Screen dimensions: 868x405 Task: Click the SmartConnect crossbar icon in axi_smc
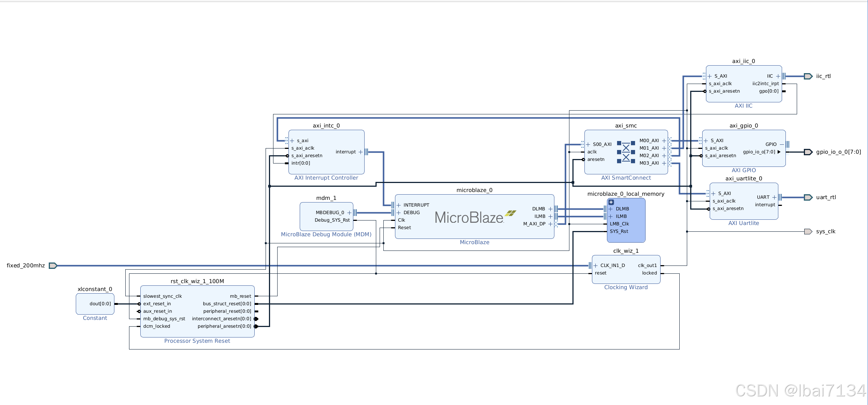(x=626, y=152)
